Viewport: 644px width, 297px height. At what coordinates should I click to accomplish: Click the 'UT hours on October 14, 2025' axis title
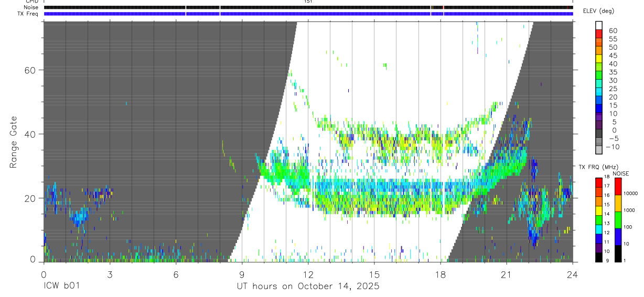click(x=308, y=286)
